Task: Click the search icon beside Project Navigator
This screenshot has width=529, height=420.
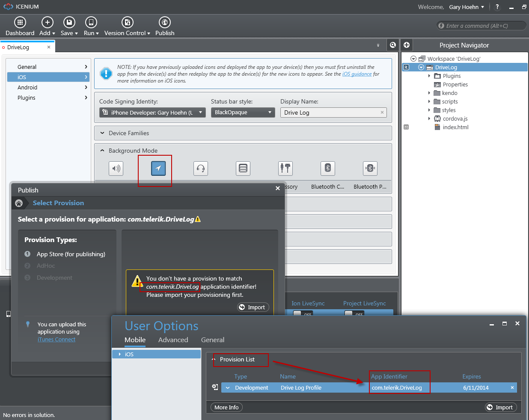Action: pos(393,45)
